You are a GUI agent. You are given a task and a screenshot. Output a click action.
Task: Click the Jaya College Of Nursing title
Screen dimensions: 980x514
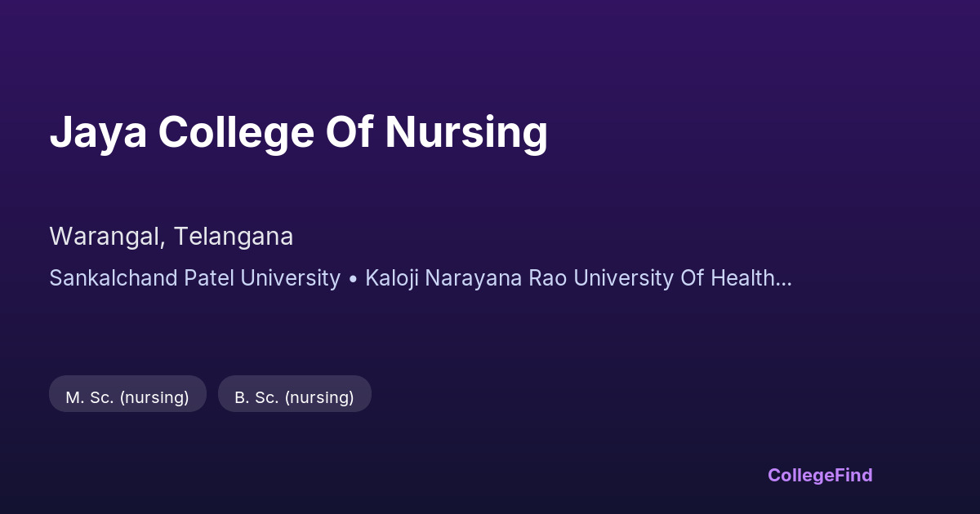(x=298, y=132)
